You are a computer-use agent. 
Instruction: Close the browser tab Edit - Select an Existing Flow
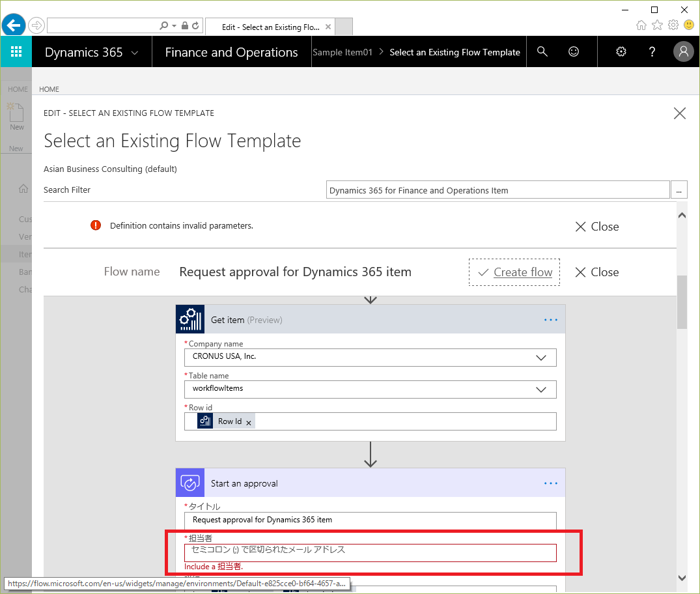coord(328,27)
